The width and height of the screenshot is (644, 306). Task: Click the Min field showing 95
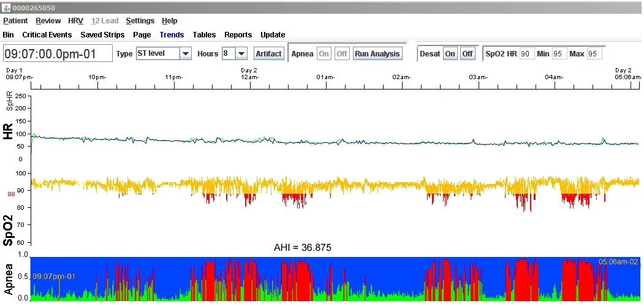(559, 53)
